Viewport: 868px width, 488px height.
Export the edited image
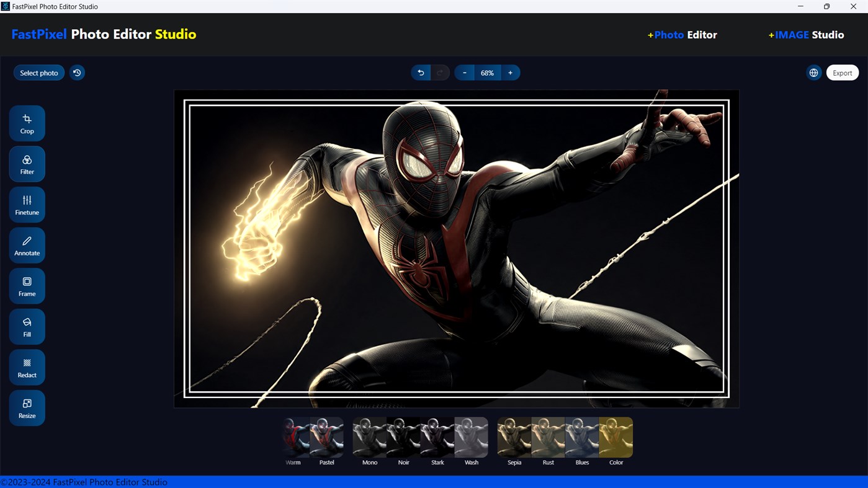click(x=842, y=73)
